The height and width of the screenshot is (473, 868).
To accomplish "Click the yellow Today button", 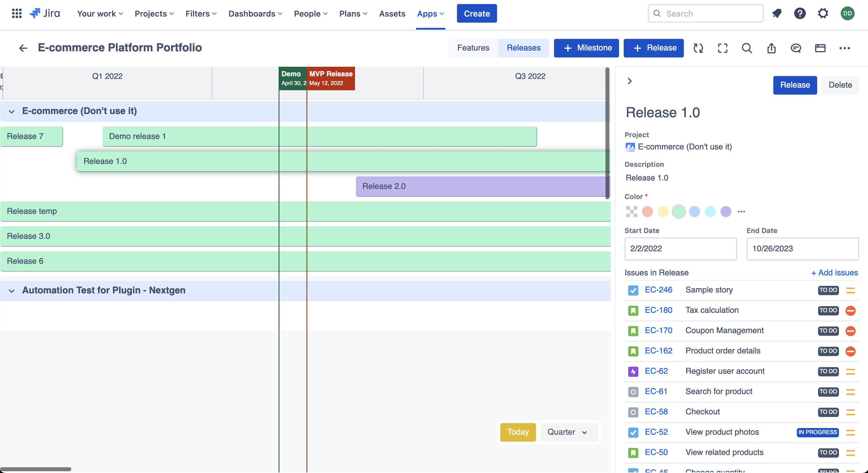I will click(x=518, y=432).
